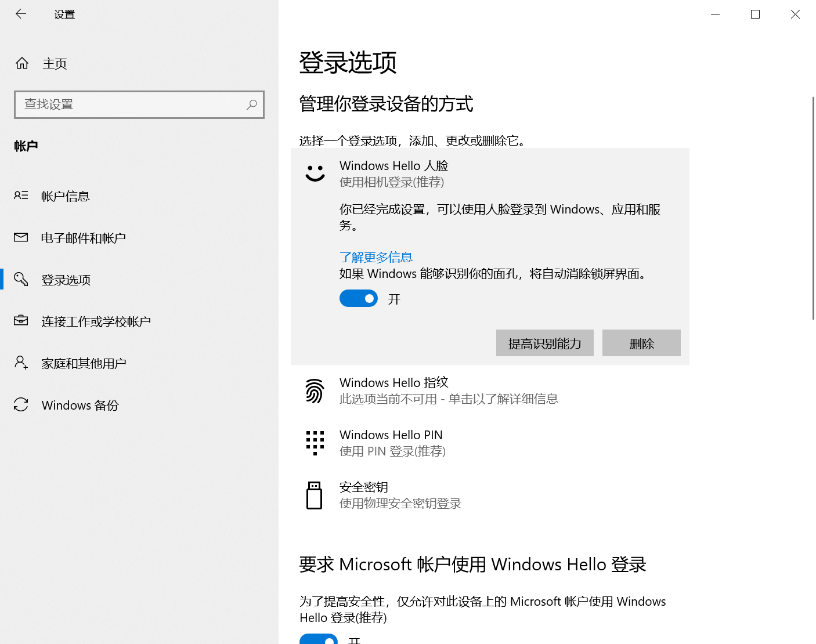
Task: Click the 帐户 section label in sidebar
Action: point(26,146)
